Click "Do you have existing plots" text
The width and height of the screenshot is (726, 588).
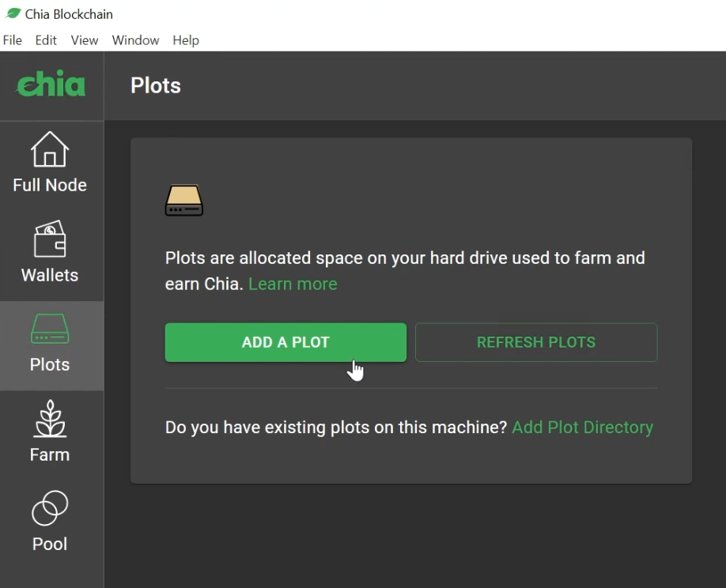(336, 428)
